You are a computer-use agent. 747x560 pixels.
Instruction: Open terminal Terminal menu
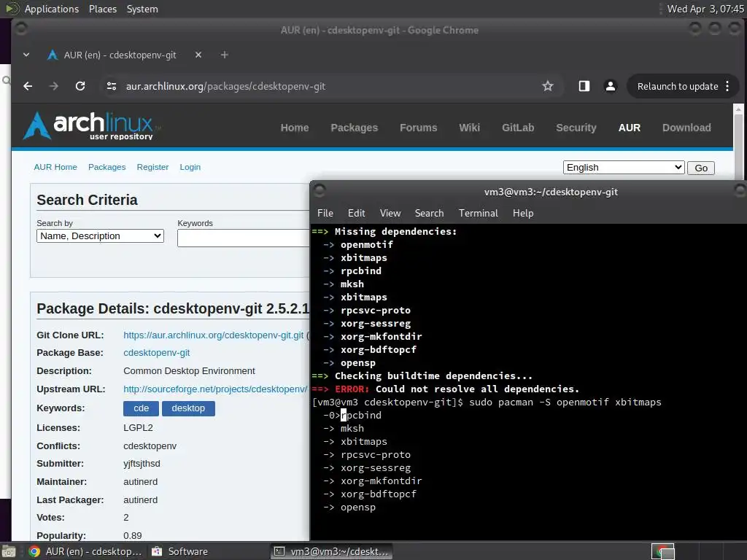(479, 214)
